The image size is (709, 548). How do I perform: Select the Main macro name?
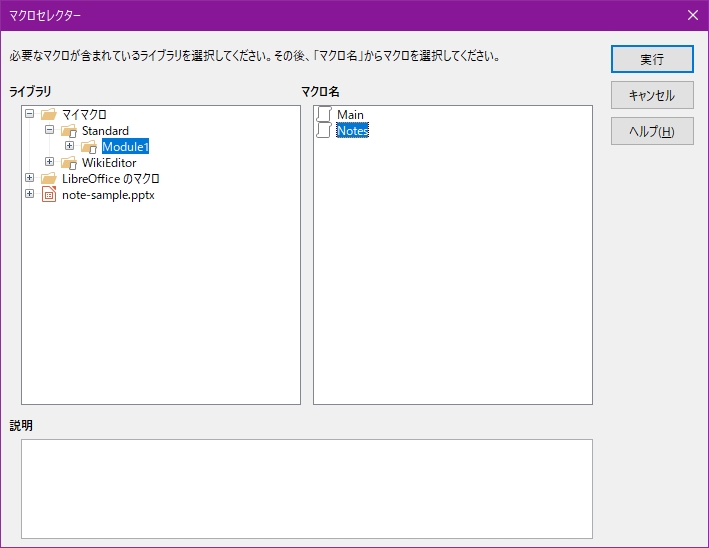coord(350,115)
